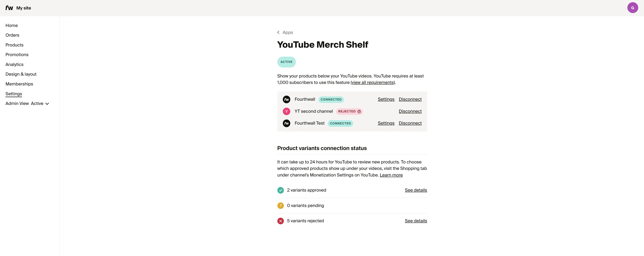644x256 pixels.
Task: Click the ACTIVE status badge
Action: coord(286,62)
